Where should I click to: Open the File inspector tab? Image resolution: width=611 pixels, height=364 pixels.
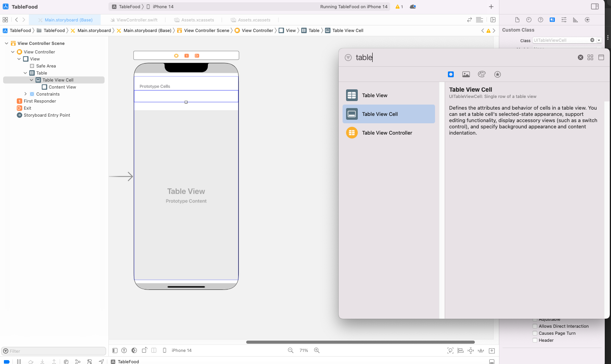coord(517,20)
